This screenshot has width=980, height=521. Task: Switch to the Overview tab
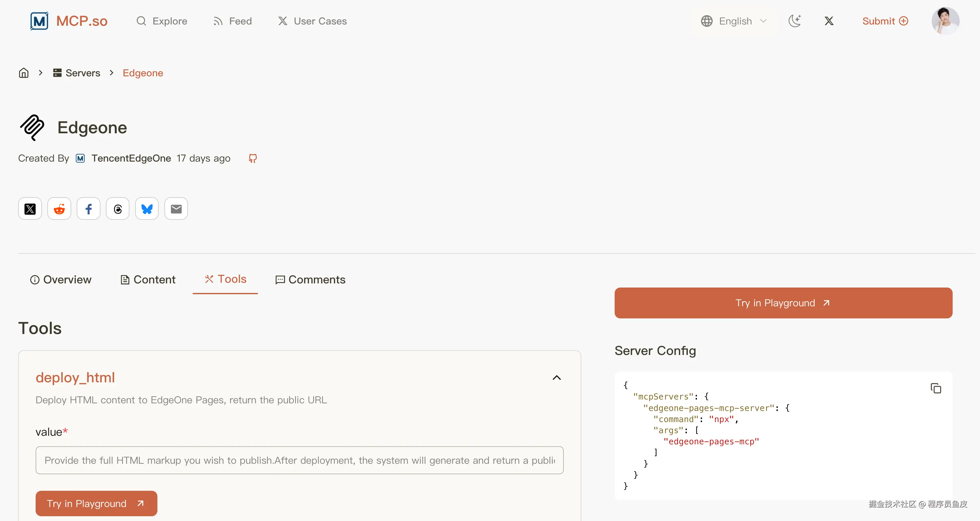[x=61, y=279]
